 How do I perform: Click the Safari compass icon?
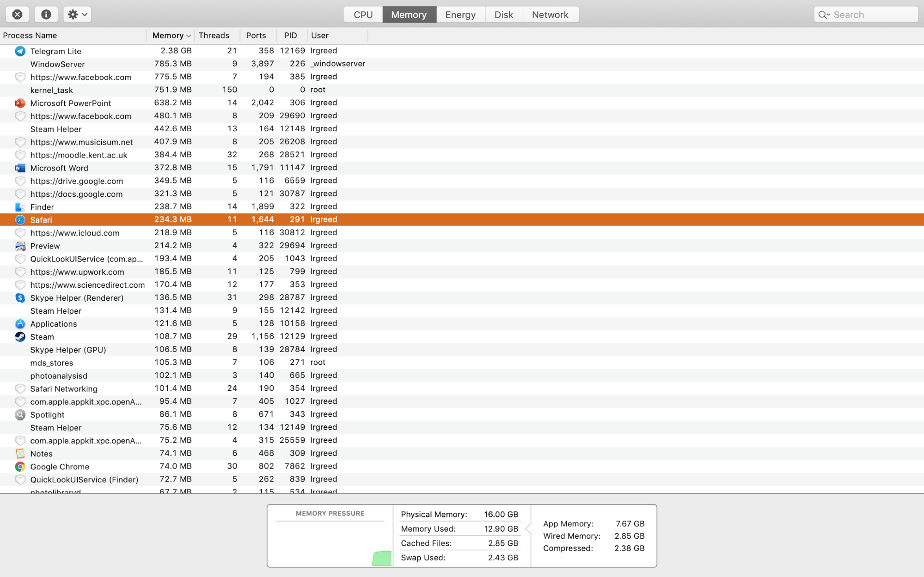coord(20,220)
